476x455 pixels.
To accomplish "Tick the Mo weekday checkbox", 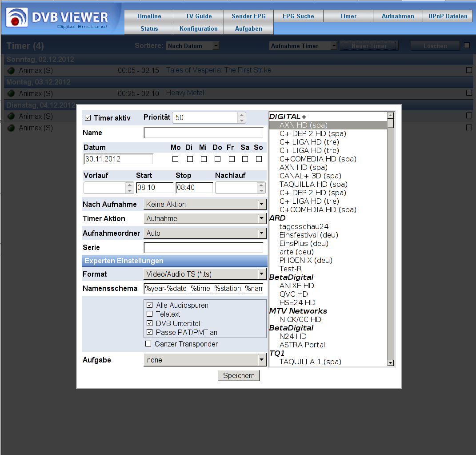I will [x=176, y=159].
